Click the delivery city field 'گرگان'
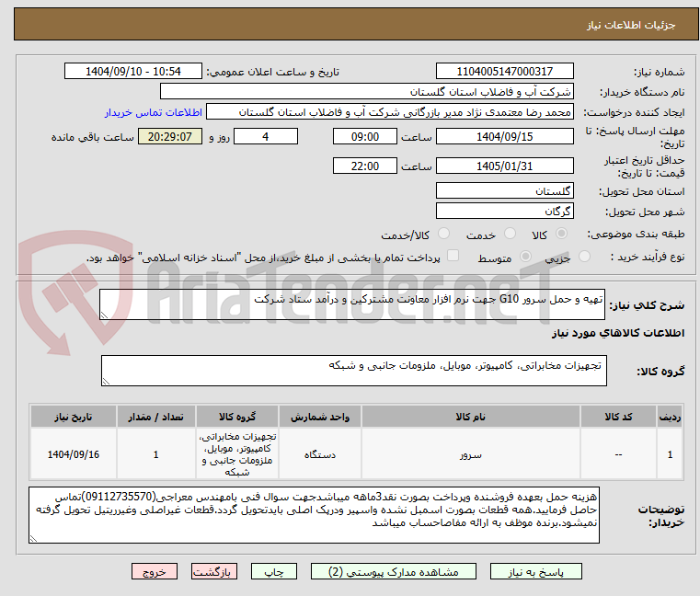The image size is (700, 596). 504,212
